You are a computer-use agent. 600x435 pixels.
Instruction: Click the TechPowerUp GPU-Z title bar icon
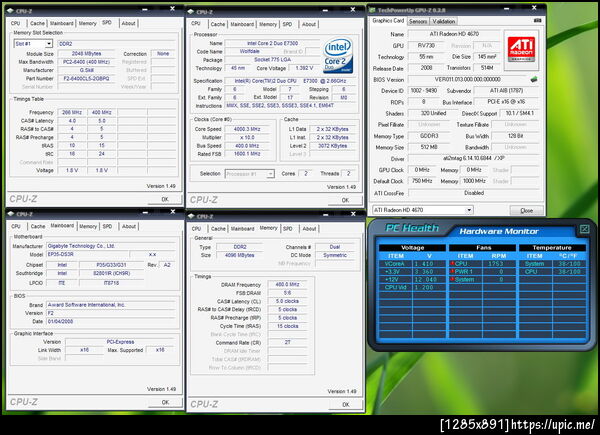[372, 10]
